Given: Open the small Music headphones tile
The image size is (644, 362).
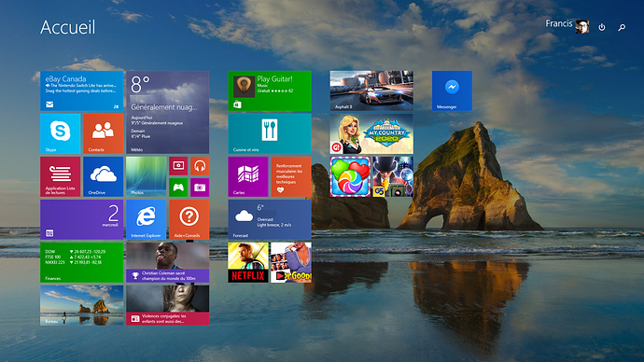Looking at the screenshot, I should point(200,166).
